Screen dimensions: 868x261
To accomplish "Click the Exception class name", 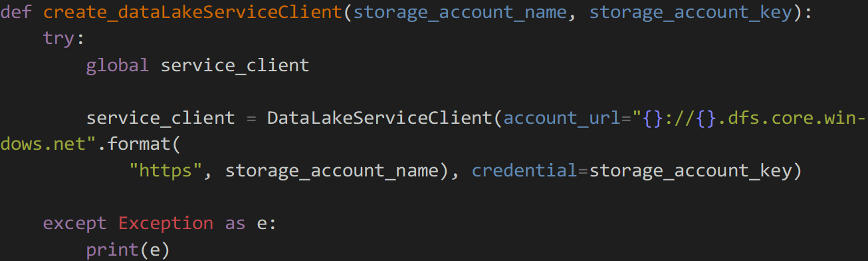I will pyautogui.click(x=165, y=224).
